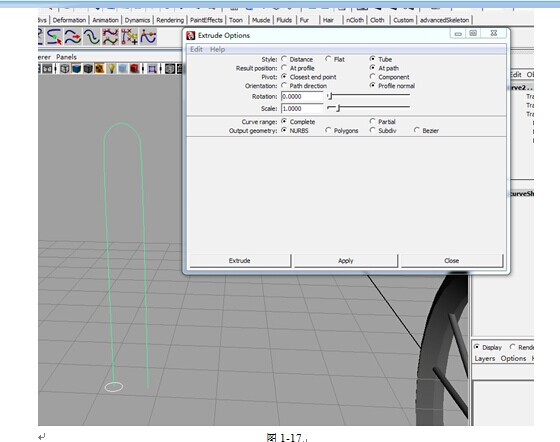Click the blue and green S-curve shelf icon
This screenshot has height=442, width=560.
point(91,37)
